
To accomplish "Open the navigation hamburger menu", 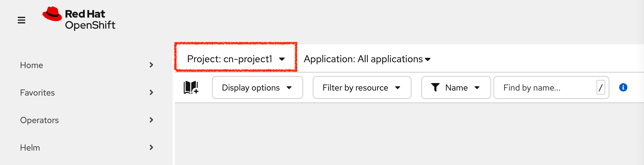I will (22, 20).
